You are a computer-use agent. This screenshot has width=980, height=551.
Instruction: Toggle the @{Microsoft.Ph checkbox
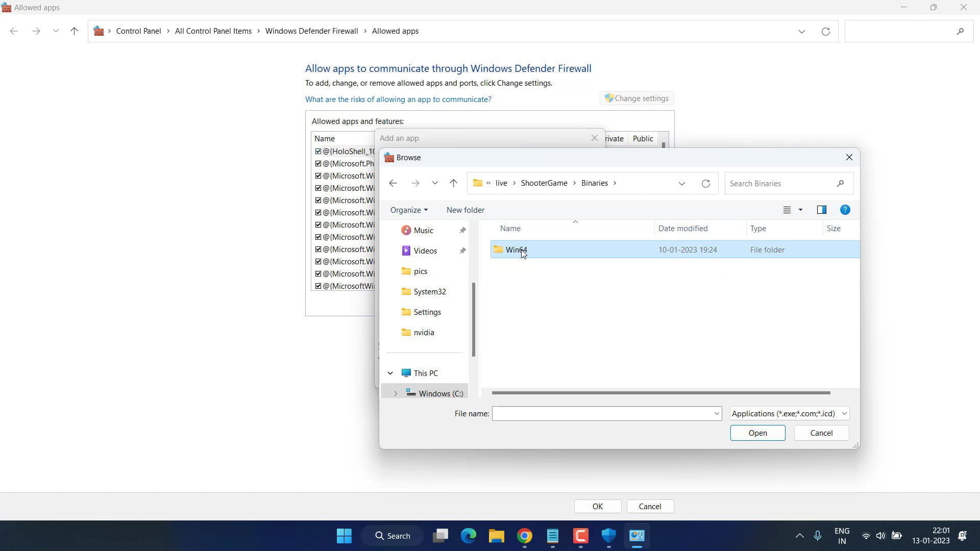click(x=318, y=164)
